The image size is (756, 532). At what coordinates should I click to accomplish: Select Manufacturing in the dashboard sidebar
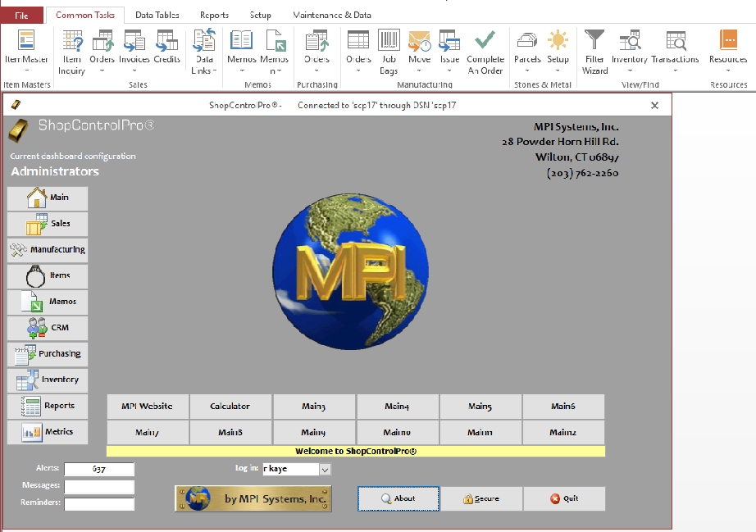click(x=48, y=250)
